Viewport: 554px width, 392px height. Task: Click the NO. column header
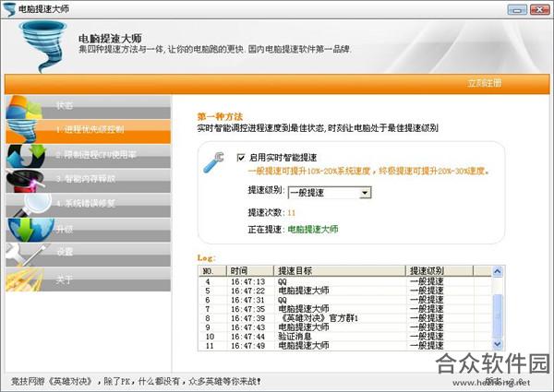point(212,271)
